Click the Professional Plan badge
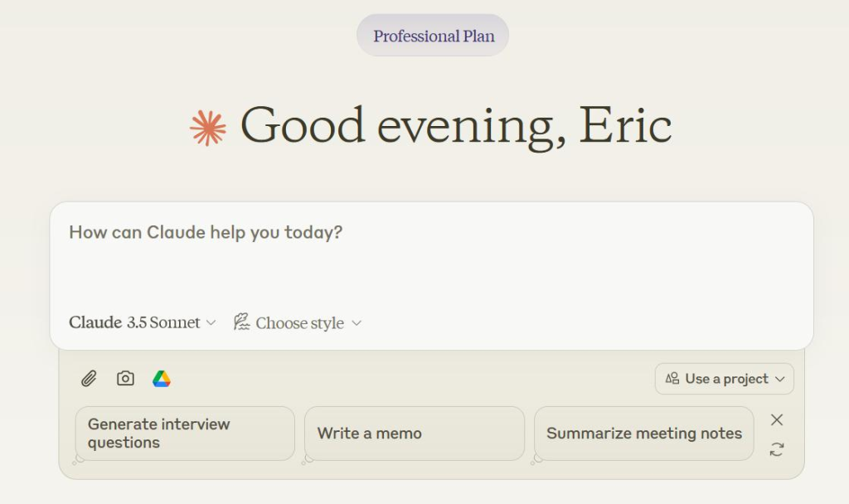 pyautogui.click(x=433, y=36)
